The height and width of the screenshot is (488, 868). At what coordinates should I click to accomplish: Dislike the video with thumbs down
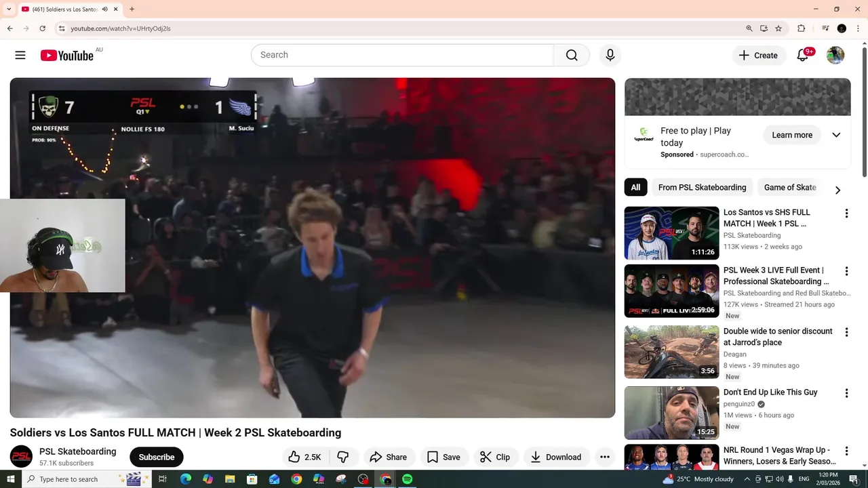point(343,457)
